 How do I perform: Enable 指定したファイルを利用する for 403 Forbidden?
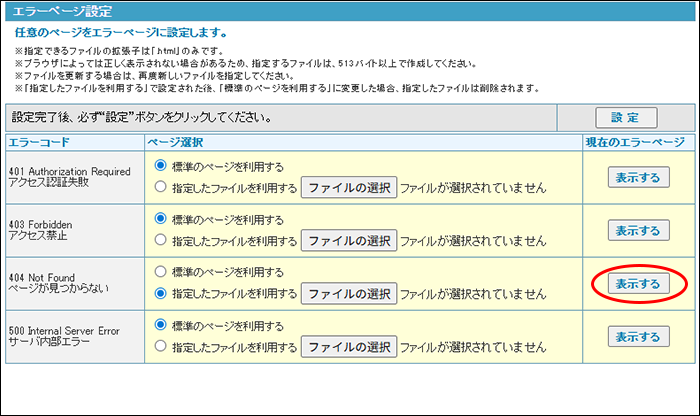coord(162,240)
